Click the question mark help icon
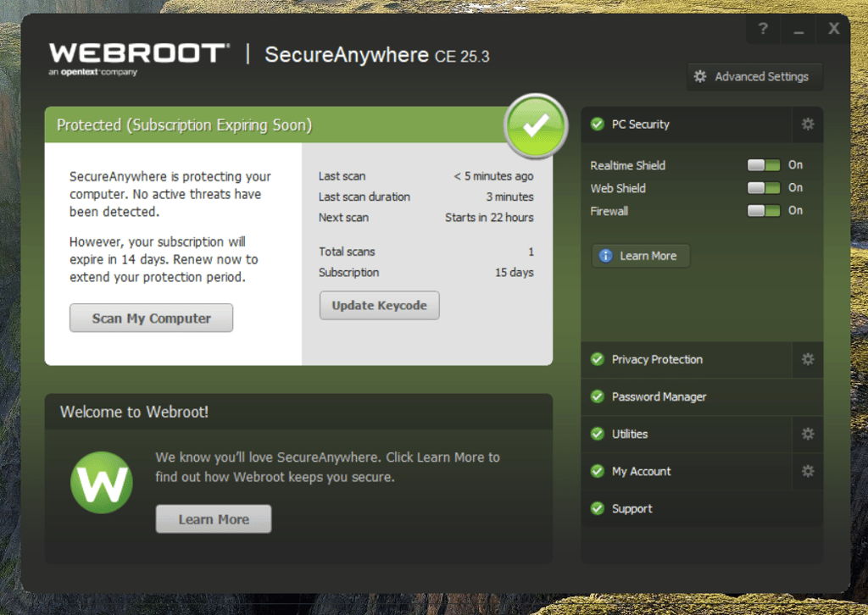The height and width of the screenshot is (615, 868). (763, 29)
